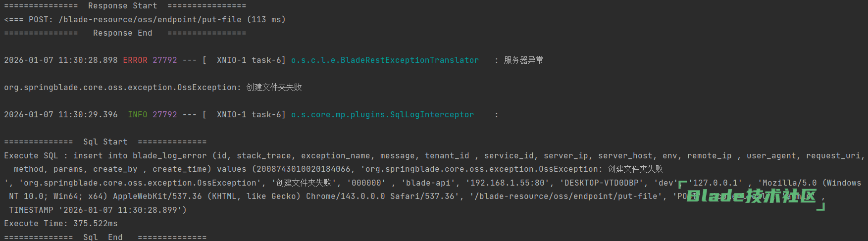Click the POST put-file response URL line
The width and height of the screenshot is (868, 241).
tap(145, 20)
